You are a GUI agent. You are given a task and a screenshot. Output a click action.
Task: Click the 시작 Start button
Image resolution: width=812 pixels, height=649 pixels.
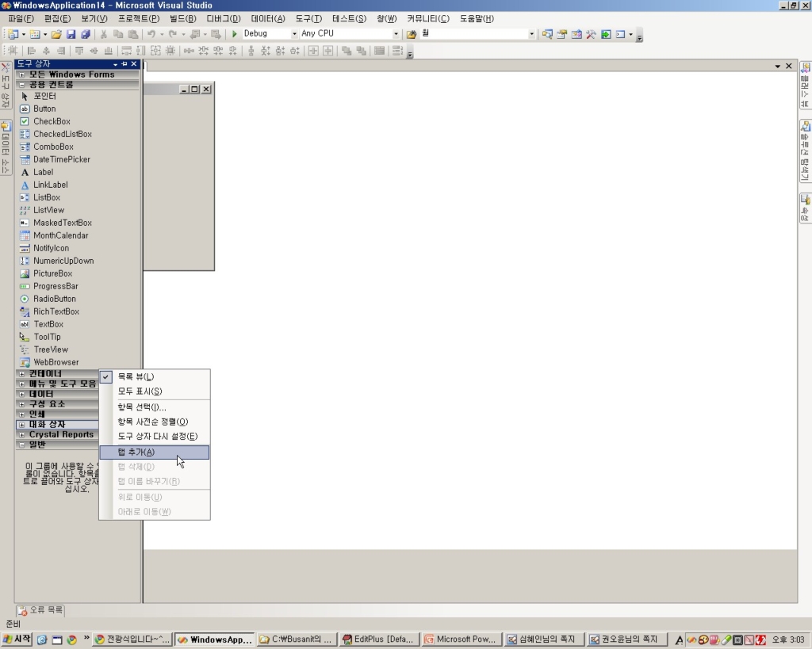(17, 639)
